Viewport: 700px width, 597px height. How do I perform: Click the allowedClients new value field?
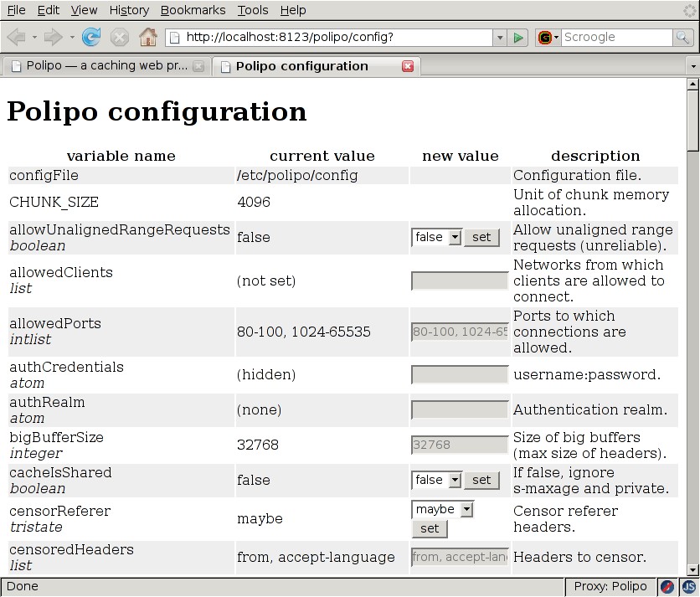[x=460, y=280]
